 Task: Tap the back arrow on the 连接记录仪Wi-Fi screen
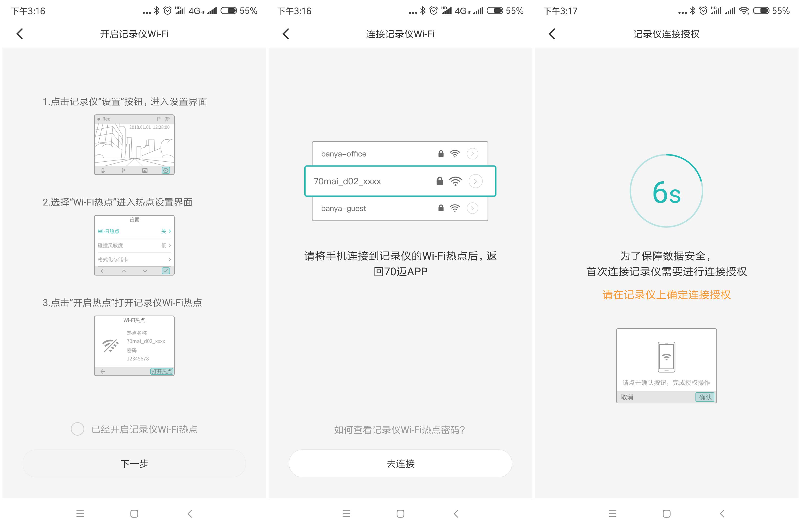pos(285,34)
